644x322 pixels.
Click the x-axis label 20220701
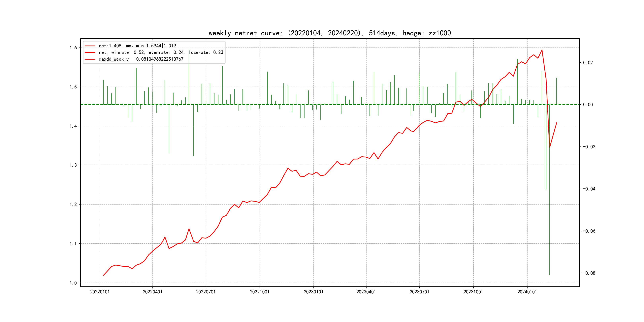(206, 292)
